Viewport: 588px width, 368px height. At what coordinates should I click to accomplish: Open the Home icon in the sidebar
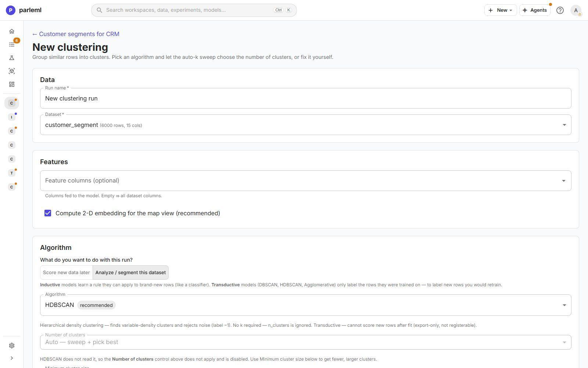(x=12, y=31)
